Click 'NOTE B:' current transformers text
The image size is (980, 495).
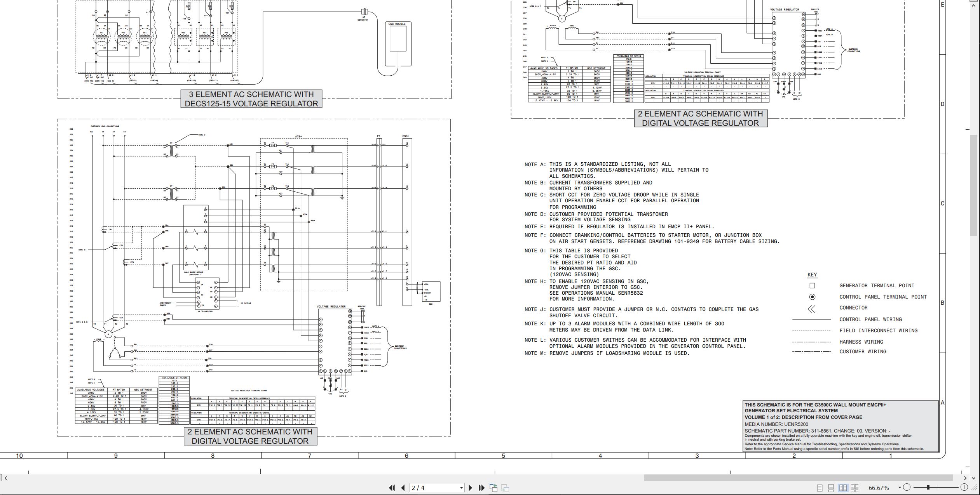[589, 186]
